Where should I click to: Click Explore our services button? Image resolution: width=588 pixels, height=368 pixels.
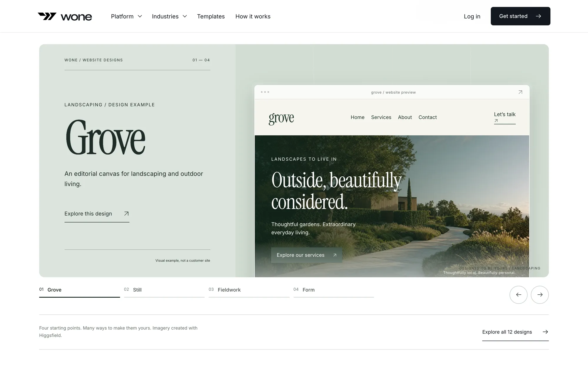point(306,255)
